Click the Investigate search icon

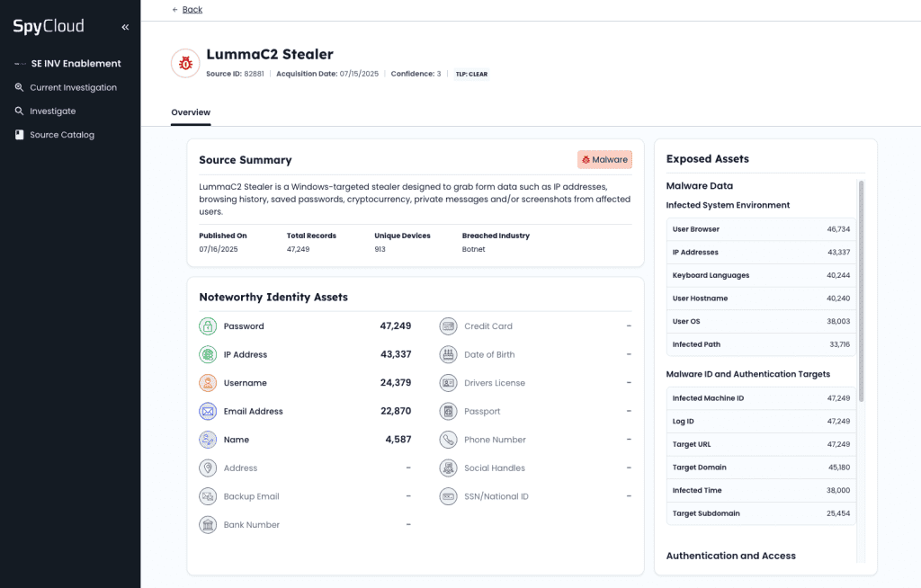coord(20,111)
